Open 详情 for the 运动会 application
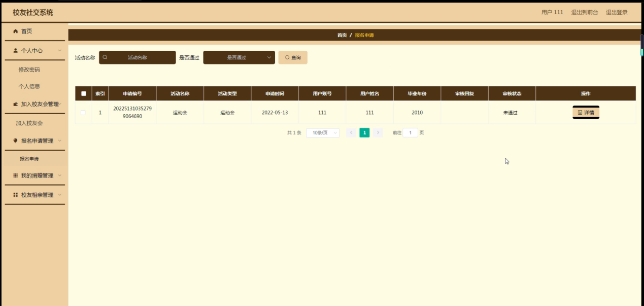The width and height of the screenshot is (644, 306). click(586, 113)
